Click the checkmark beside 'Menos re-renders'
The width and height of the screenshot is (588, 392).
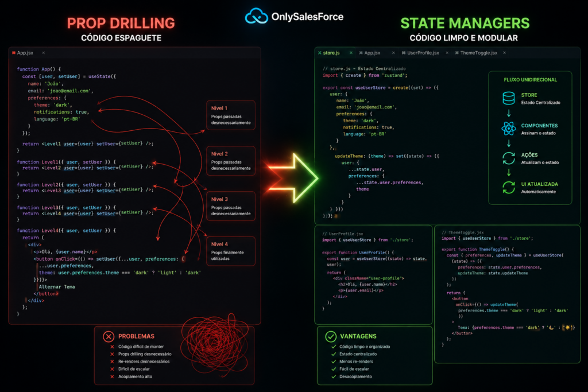pos(334,362)
